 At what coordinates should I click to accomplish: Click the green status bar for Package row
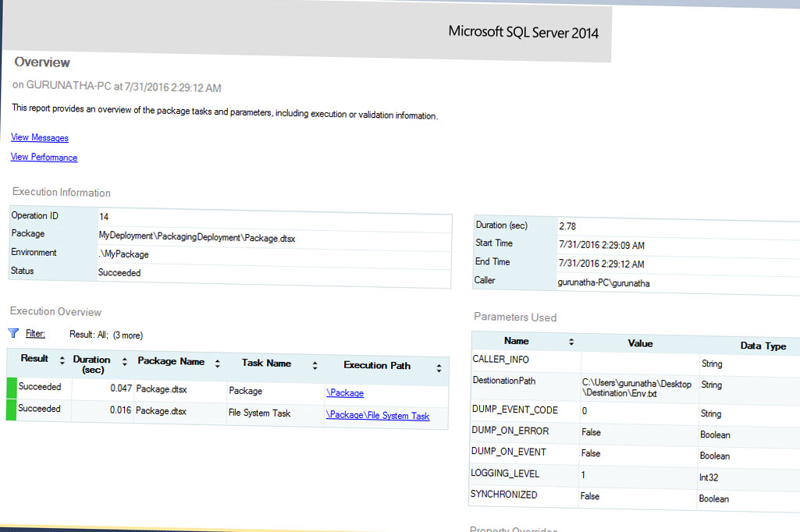pos(11,388)
